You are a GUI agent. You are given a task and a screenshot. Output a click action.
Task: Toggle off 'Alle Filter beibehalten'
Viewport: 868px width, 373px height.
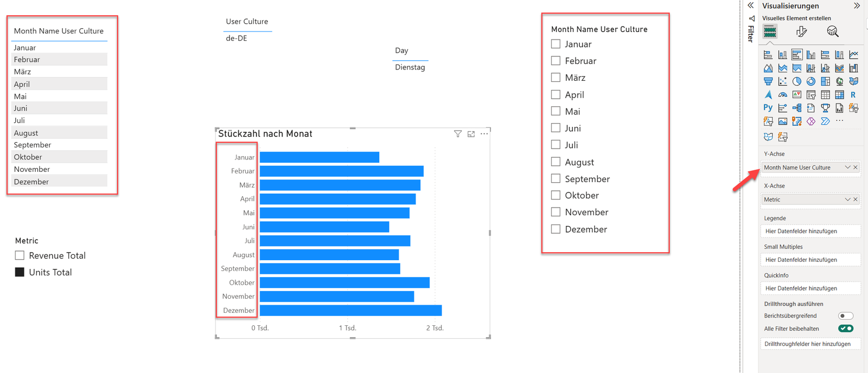845,328
